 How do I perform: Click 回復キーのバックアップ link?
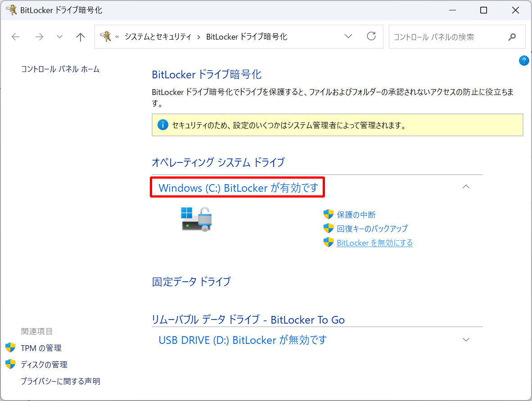coord(372,229)
